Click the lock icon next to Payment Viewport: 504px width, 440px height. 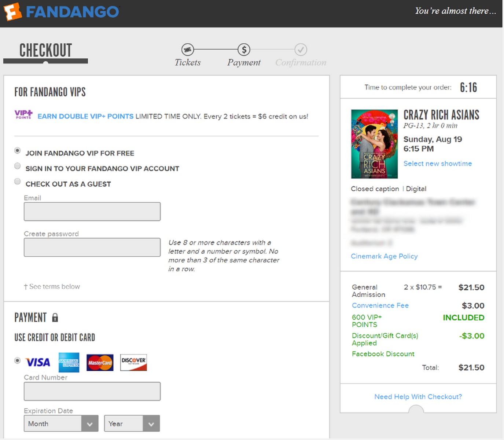(55, 318)
